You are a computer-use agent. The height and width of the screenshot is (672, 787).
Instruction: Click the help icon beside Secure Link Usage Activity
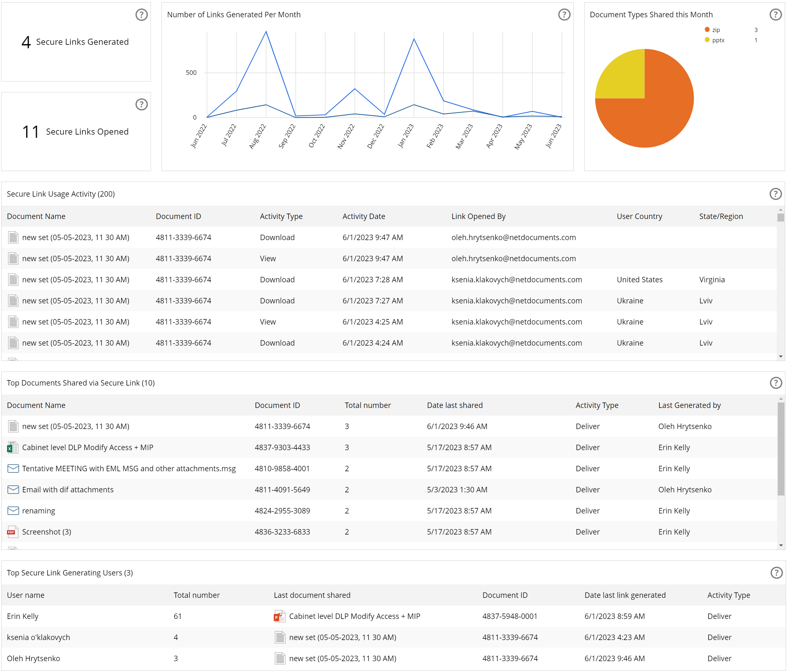coord(775,194)
